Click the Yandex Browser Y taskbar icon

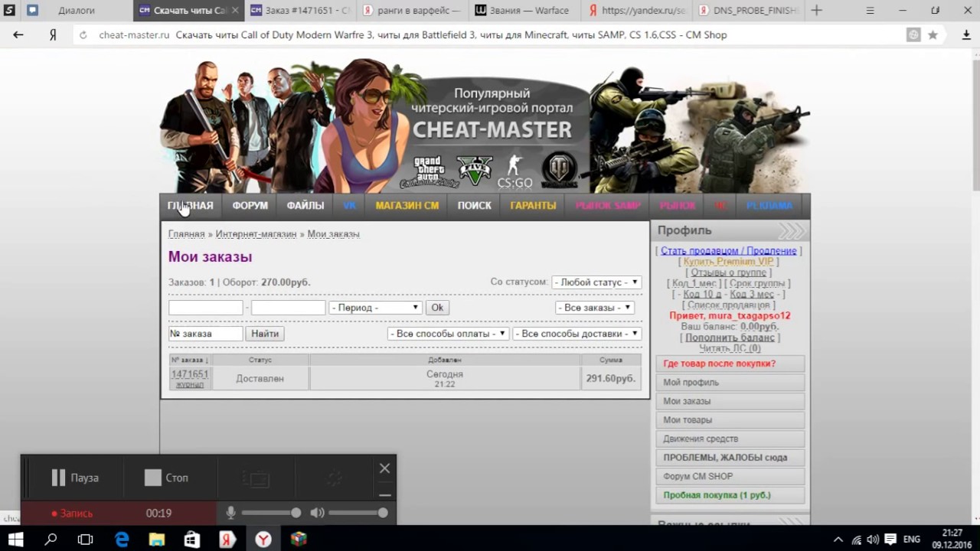[263, 539]
